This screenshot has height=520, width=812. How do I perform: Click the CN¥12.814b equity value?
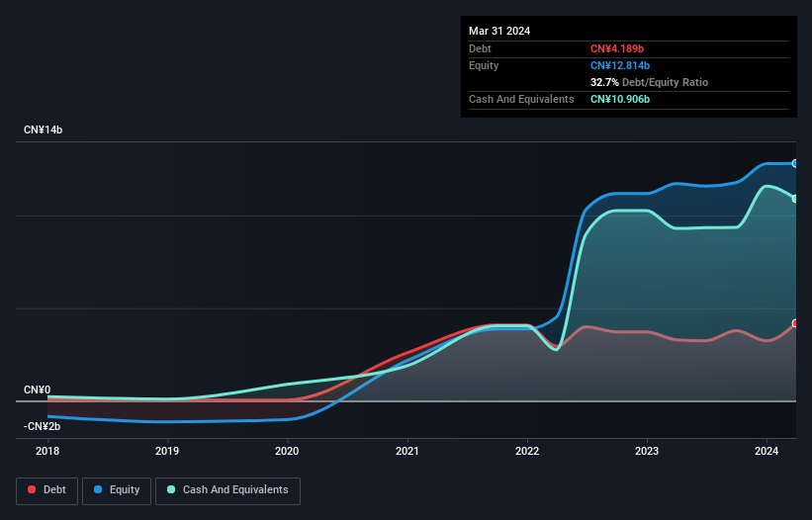620,65
